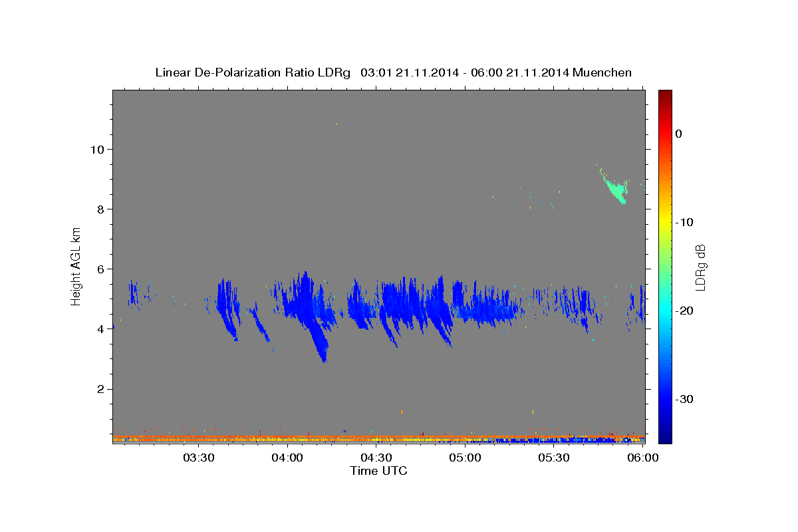The height and width of the screenshot is (532, 798).
Task: Click the "04:30" time tick label
Action: (376, 458)
